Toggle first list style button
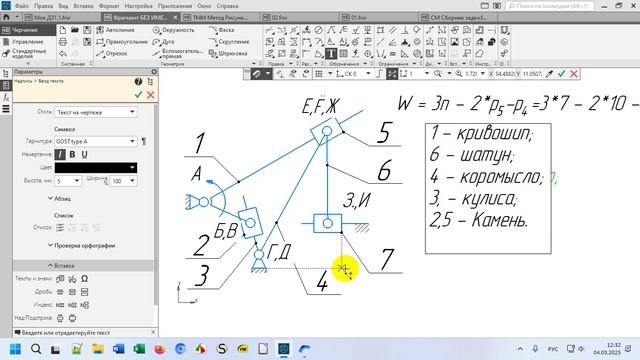This screenshot has width=640, height=360. (x=60, y=228)
